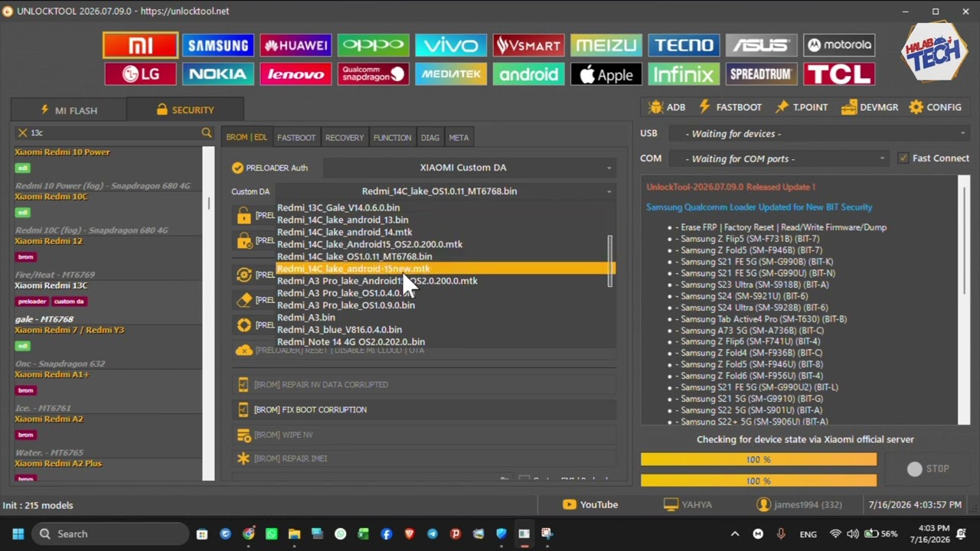This screenshot has width=980, height=551.
Task: Select the Vivo brand icon
Action: pos(451,45)
